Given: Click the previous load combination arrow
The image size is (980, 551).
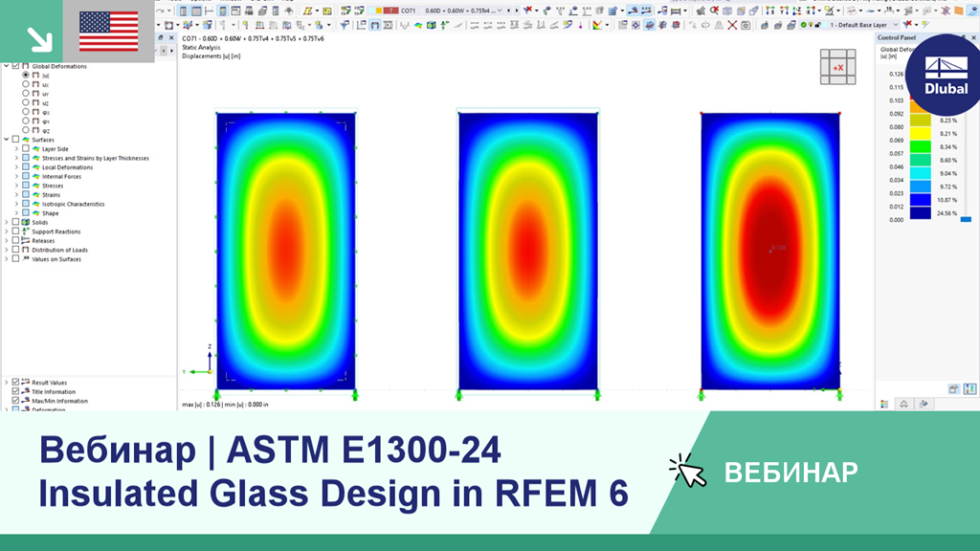Looking at the screenshot, I should tap(508, 11).
